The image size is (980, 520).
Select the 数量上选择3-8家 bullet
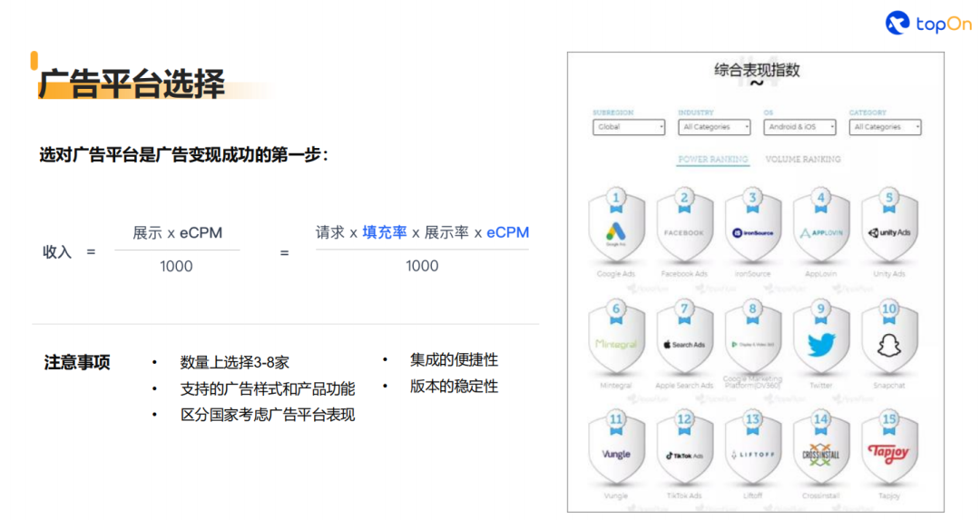(234, 362)
